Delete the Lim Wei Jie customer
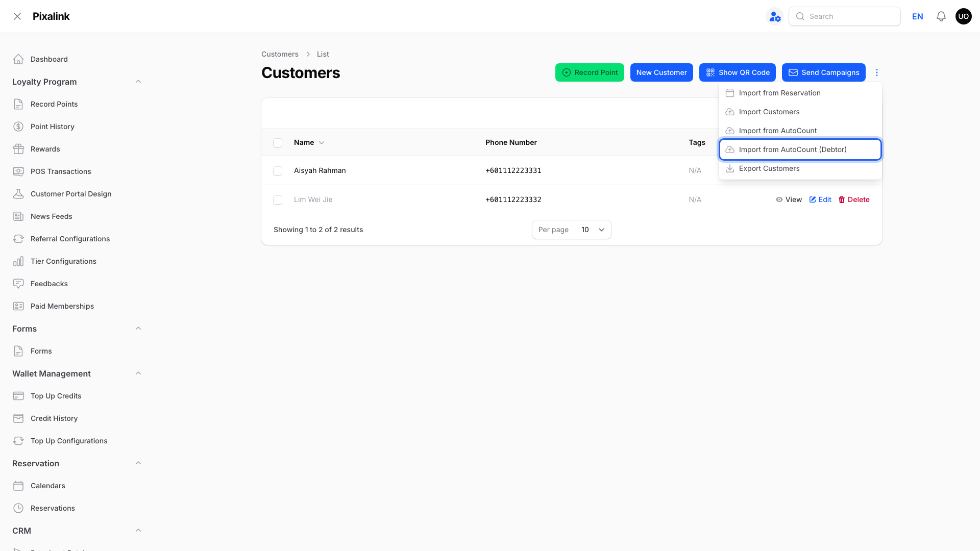The width and height of the screenshot is (980, 551). pyautogui.click(x=854, y=199)
